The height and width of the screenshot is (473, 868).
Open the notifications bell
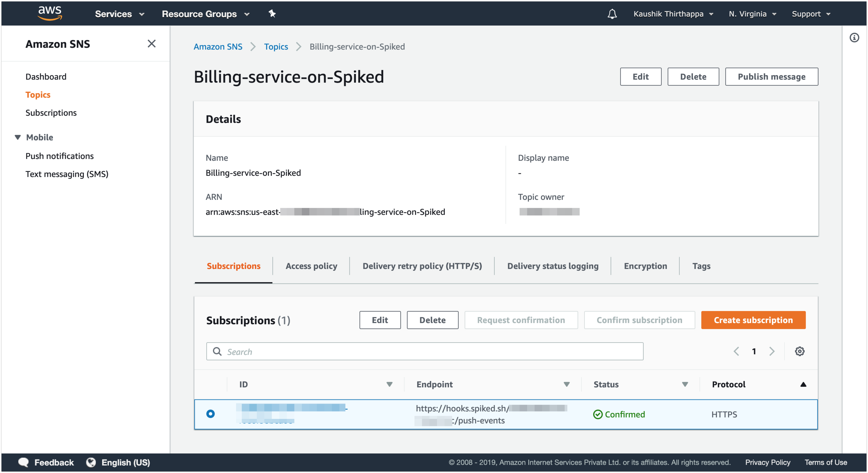point(612,14)
